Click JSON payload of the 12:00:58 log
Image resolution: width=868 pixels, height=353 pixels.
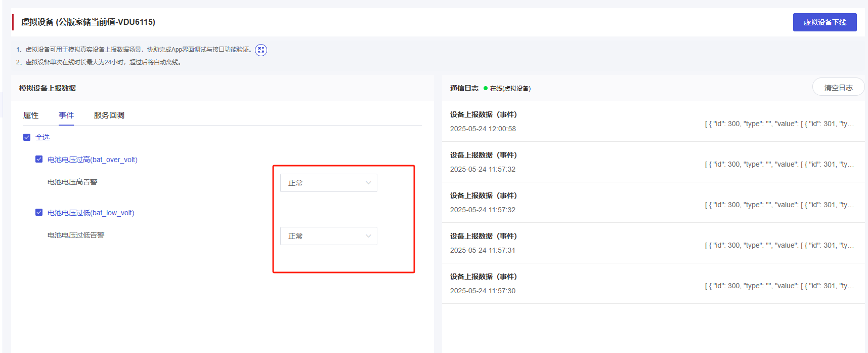[x=779, y=124]
